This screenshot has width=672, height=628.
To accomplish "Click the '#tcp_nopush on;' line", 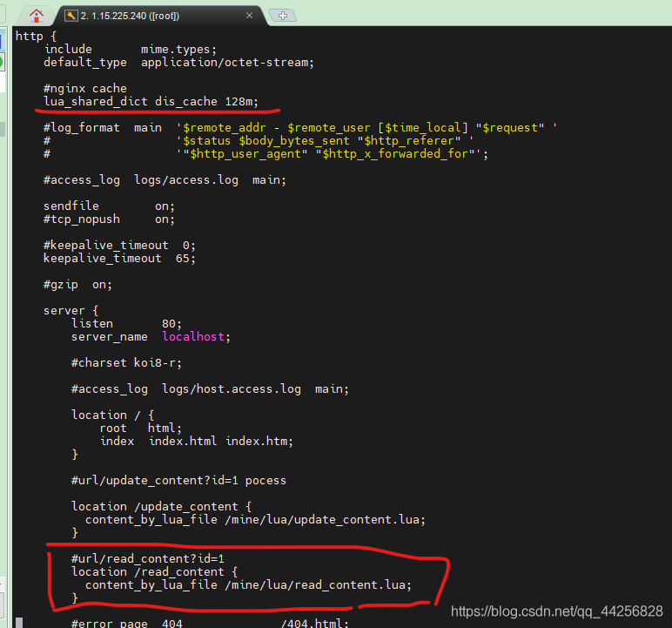I will pos(109,219).
